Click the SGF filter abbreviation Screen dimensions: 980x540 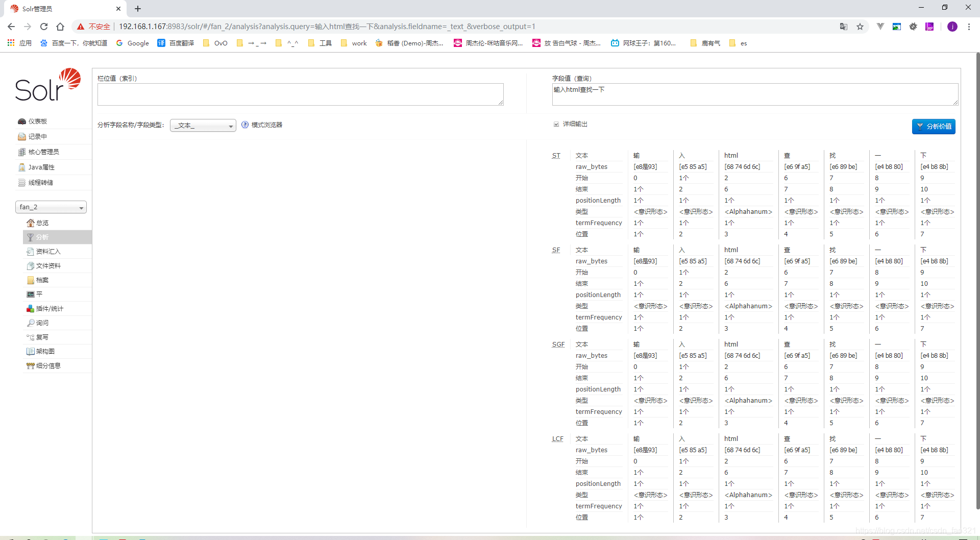pyautogui.click(x=558, y=345)
